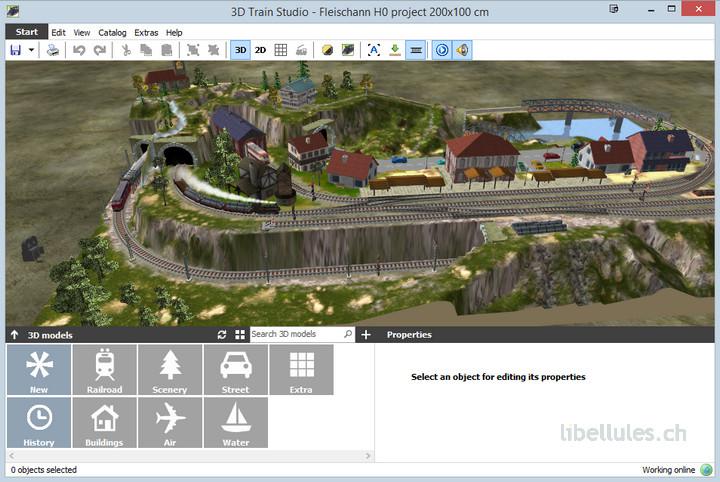Click the Working online globe icon

tap(706, 470)
